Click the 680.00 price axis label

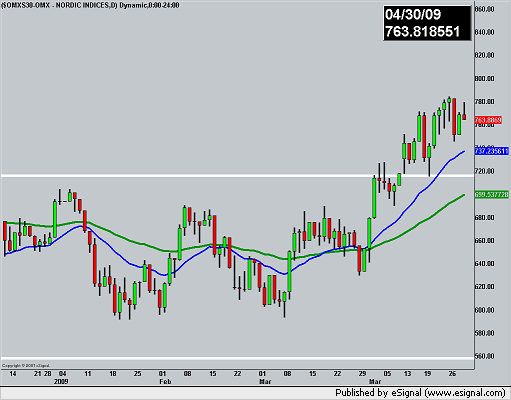click(x=484, y=218)
